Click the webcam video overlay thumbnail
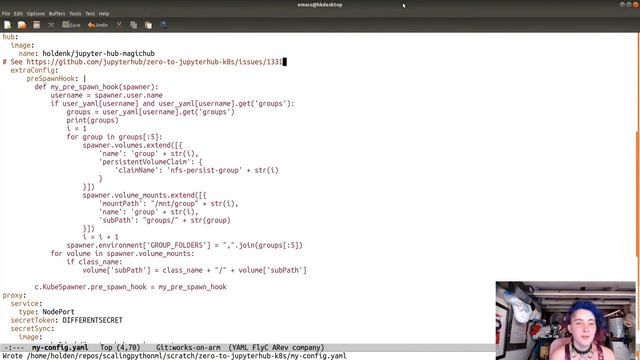Screen dimensions: 640x360 566,320
